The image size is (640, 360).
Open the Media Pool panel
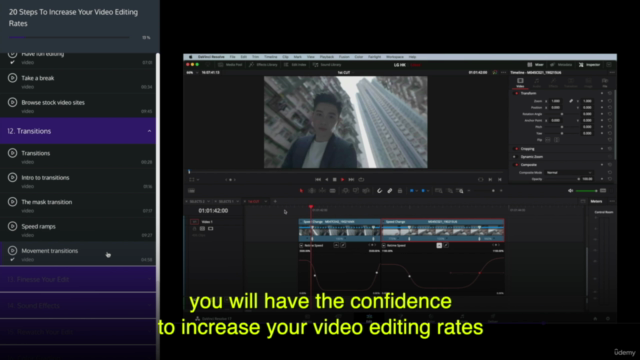pyautogui.click(x=230, y=64)
